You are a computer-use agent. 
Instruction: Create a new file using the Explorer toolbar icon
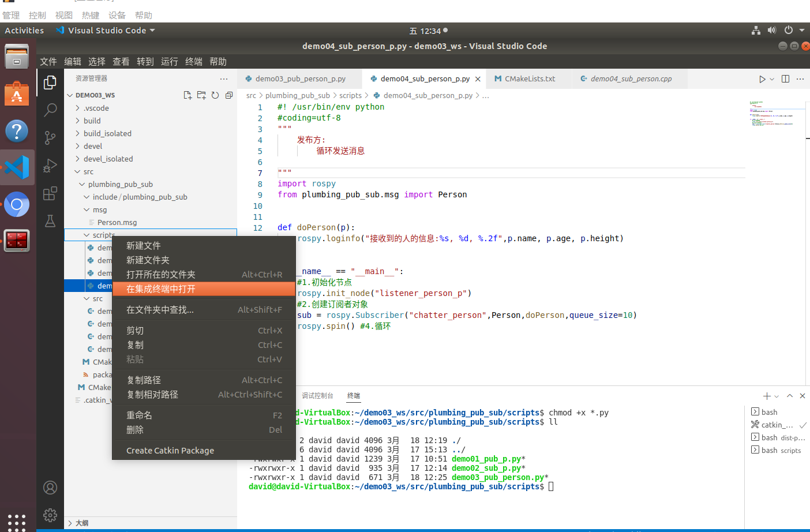[187, 95]
